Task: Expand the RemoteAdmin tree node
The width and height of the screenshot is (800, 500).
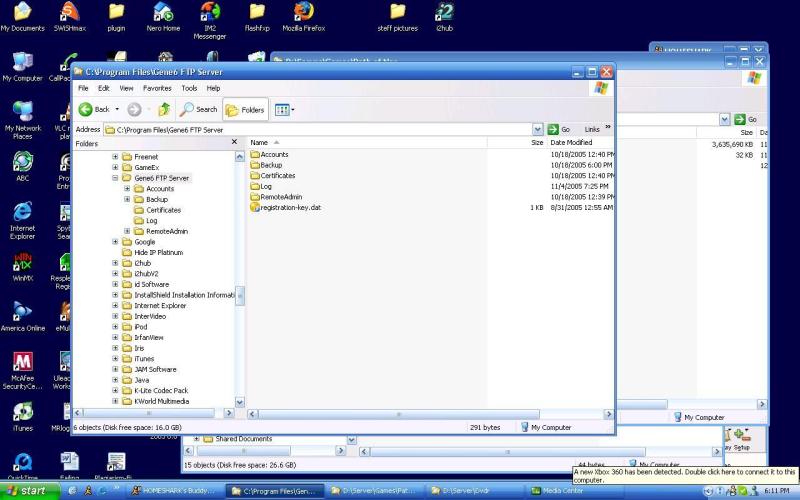Action: point(127,231)
